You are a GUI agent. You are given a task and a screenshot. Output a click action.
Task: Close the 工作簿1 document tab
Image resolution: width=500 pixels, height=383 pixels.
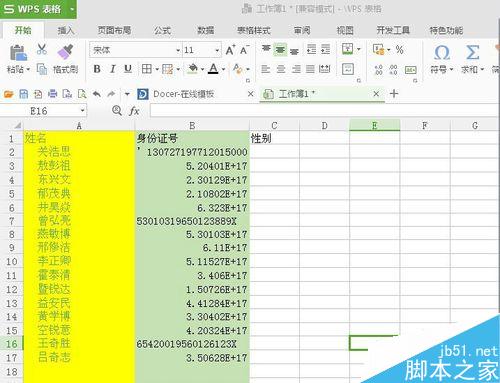376,94
